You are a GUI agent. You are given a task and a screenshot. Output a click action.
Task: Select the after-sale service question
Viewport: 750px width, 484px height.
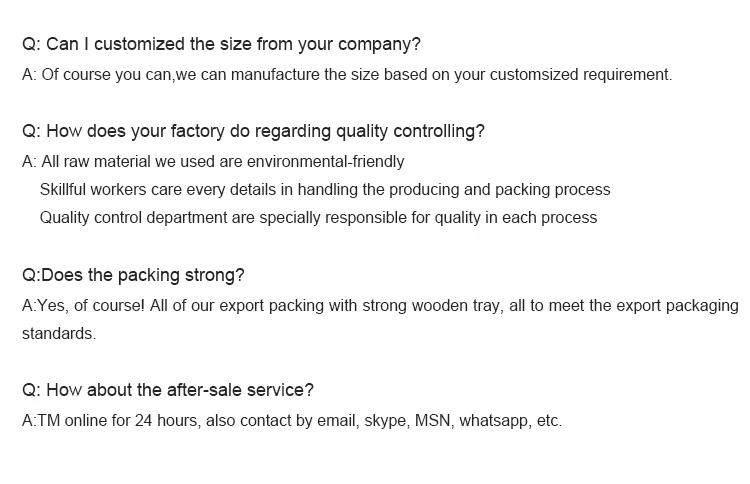[167, 391]
